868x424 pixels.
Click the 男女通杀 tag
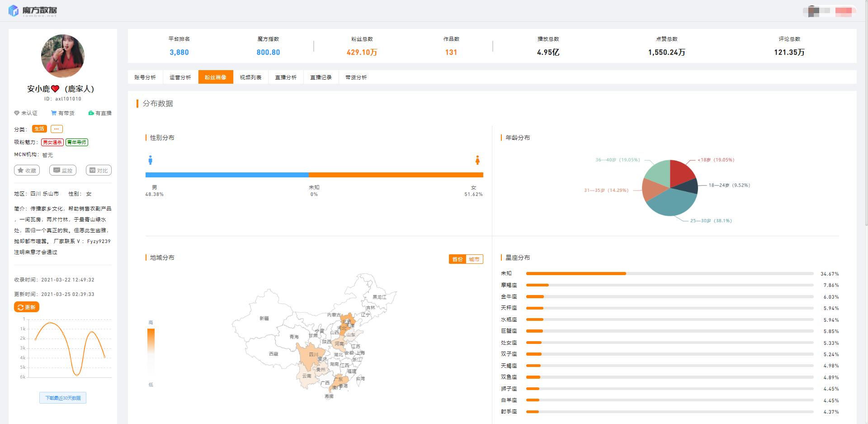point(52,143)
